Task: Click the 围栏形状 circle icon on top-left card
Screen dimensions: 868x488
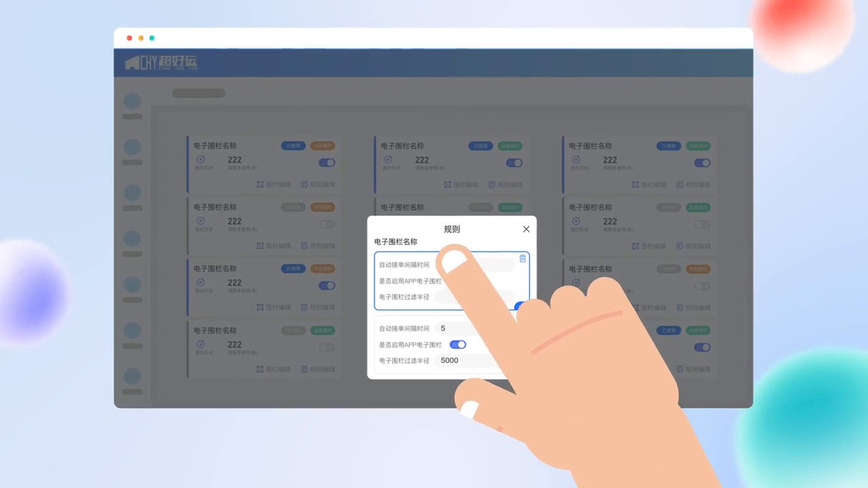Action: point(200,159)
